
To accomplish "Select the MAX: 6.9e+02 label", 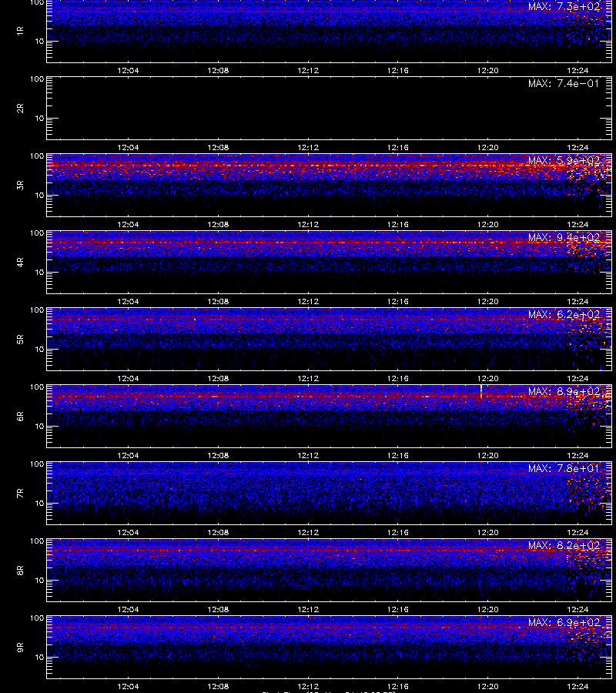I will pos(564,623).
